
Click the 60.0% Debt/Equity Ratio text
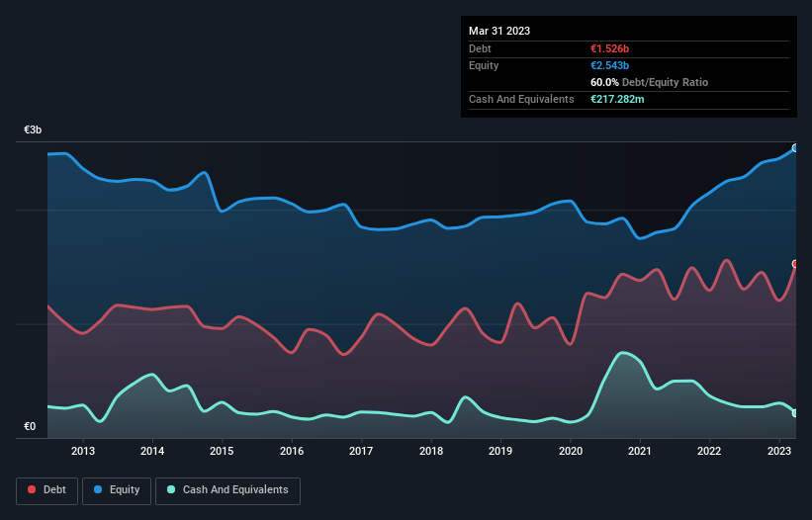[649, 82]
